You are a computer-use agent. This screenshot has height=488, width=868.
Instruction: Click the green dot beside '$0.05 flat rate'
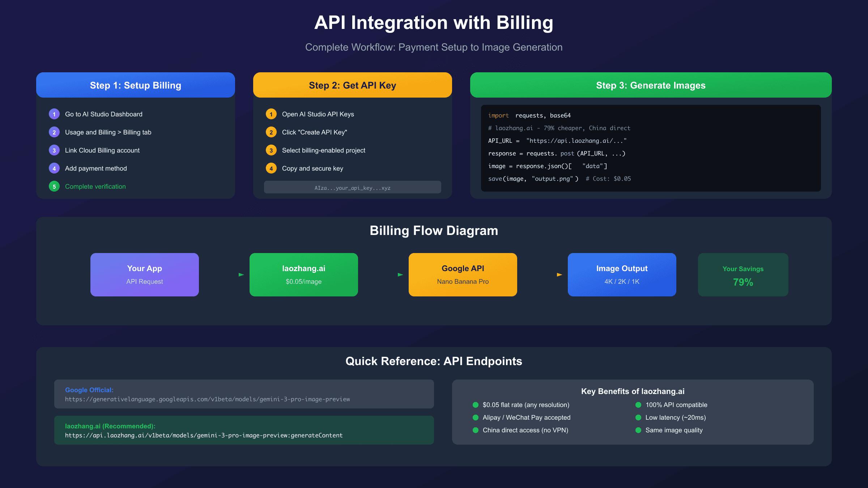click(x=475, y=405)
